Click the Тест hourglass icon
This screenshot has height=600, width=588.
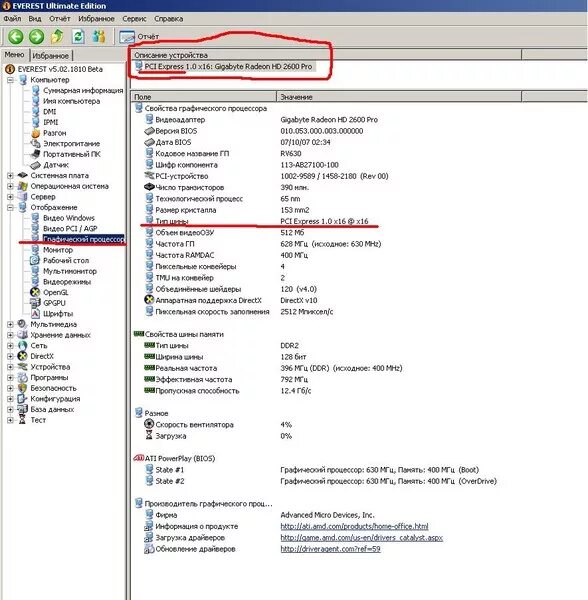(23, 420)
